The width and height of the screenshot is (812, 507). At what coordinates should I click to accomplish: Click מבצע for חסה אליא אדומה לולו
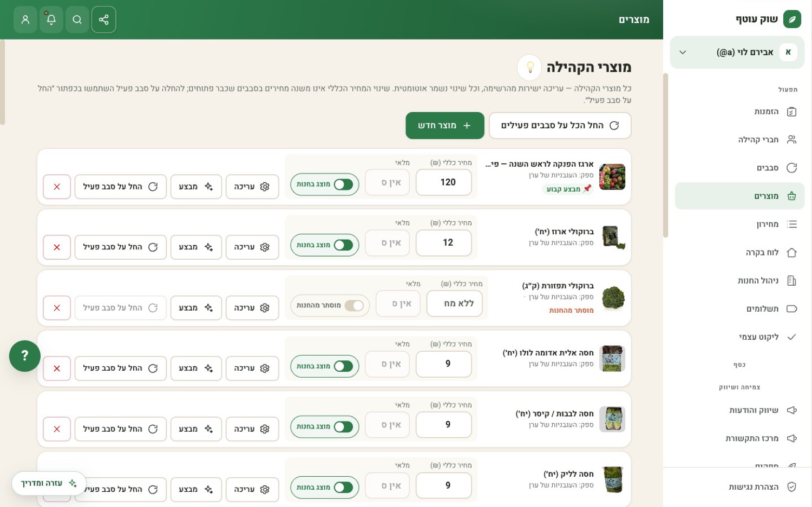196,368
